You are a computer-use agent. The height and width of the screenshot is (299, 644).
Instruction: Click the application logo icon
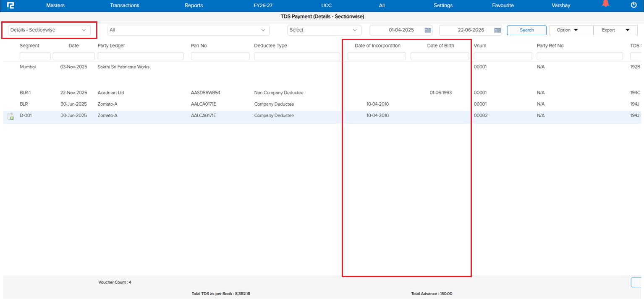coord(10,5)
